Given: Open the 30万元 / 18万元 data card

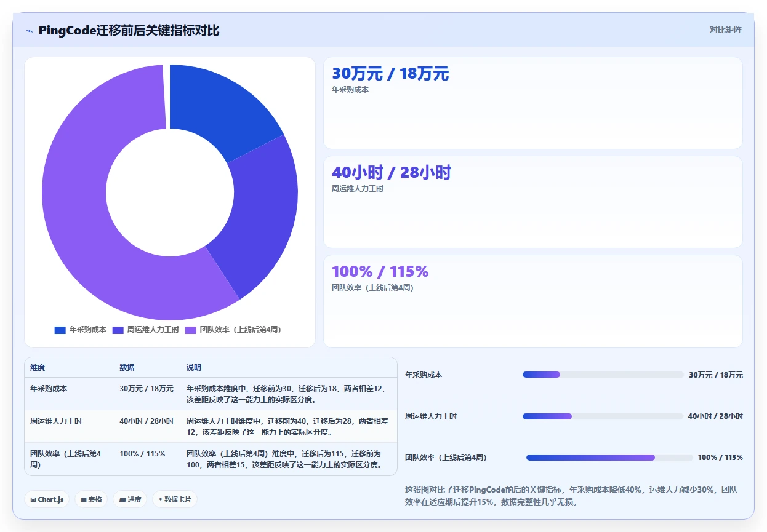Looking at the screenshot, I should [533, 103].
